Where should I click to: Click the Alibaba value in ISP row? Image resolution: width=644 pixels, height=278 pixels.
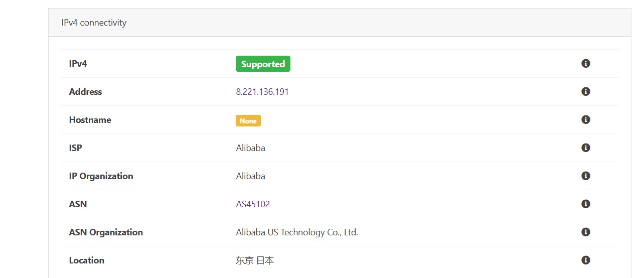[250, 148]
